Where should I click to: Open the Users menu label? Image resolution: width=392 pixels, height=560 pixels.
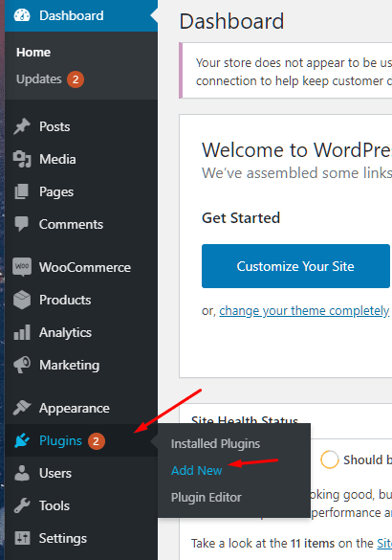click(55, 473)
